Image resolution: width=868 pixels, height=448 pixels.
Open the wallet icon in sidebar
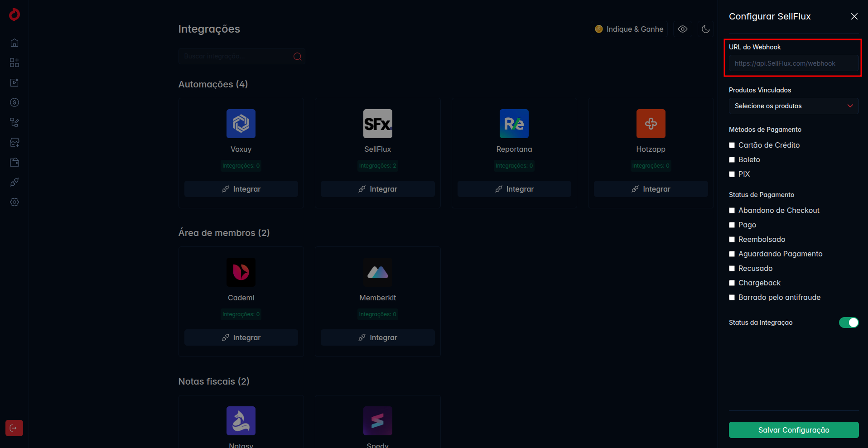pyautogui.click(x=14, y=162)
